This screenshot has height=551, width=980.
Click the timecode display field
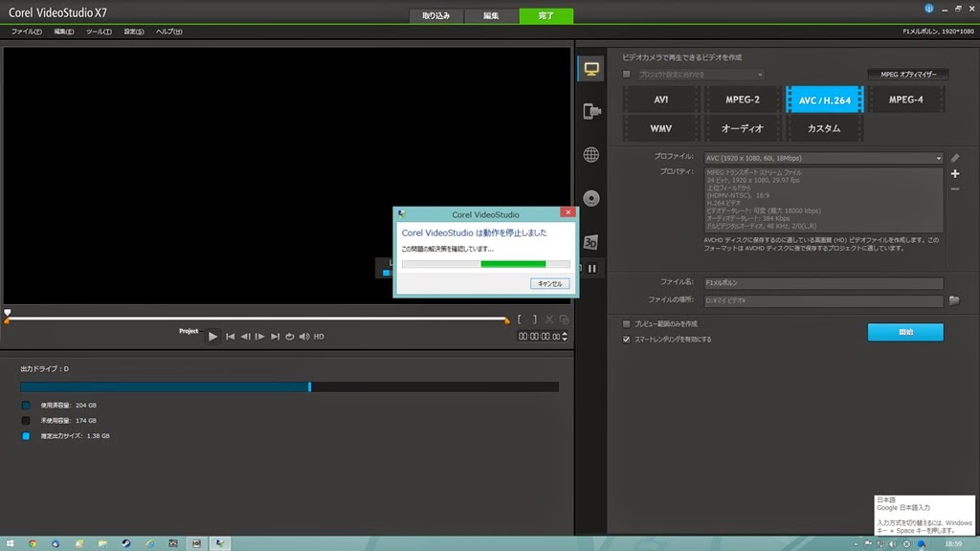[x=539, y=337]
